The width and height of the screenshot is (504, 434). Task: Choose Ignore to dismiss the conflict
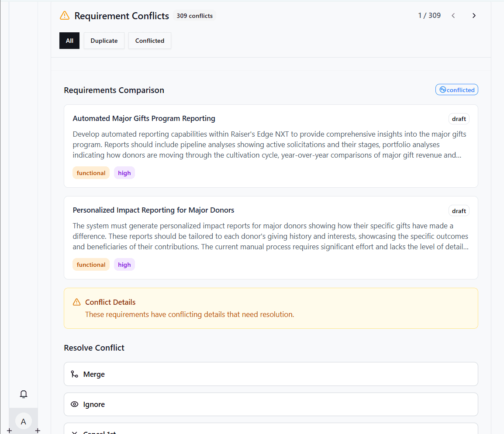click(271, 404)
